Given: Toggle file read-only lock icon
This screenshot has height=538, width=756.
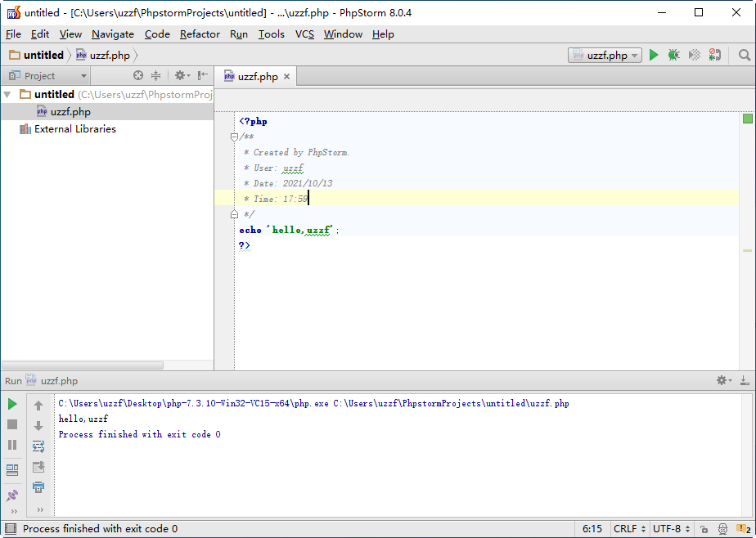Looking at the screenshot, I should point(704,529).
